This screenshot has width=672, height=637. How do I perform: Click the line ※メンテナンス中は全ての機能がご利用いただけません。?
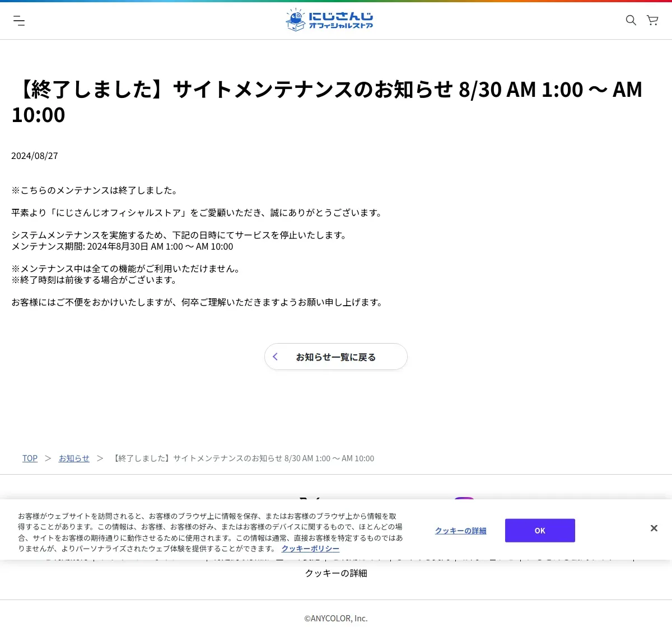127,269
